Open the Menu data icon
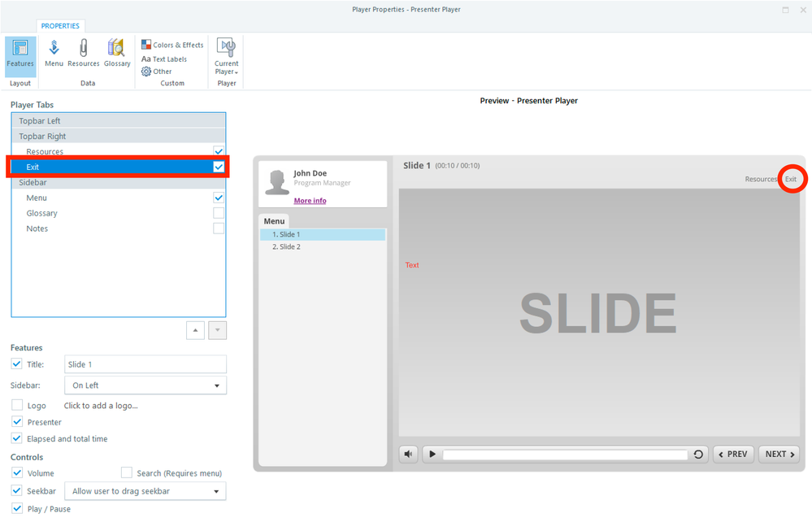The height and width of the screenshot is (518, 812). 54,54
